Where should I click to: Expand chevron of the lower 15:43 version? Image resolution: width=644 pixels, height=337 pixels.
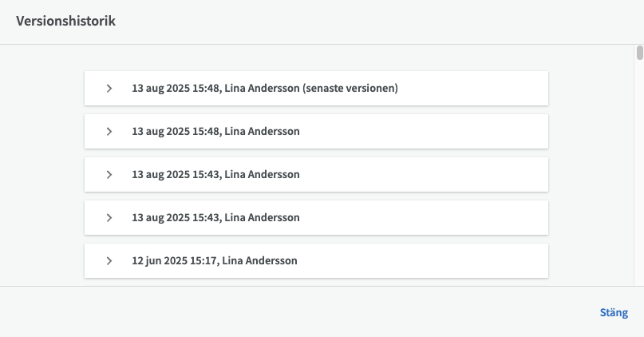[109, 217]
